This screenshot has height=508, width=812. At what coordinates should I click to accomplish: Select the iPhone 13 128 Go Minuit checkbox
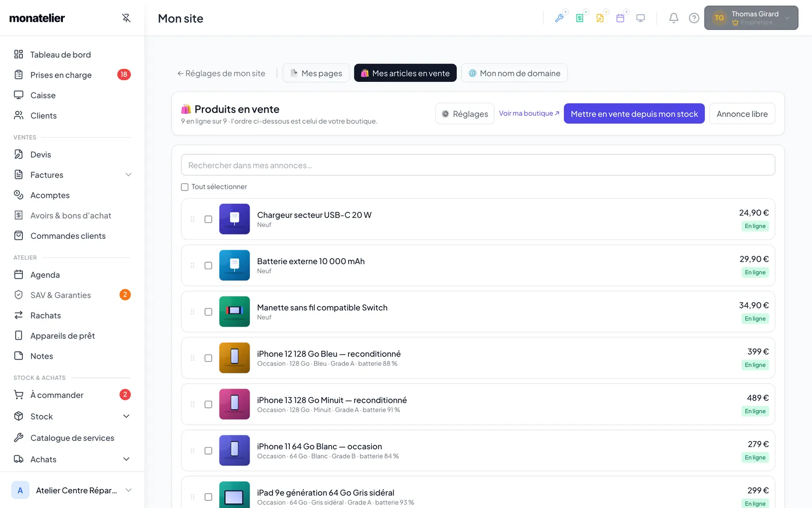(208, 404)
